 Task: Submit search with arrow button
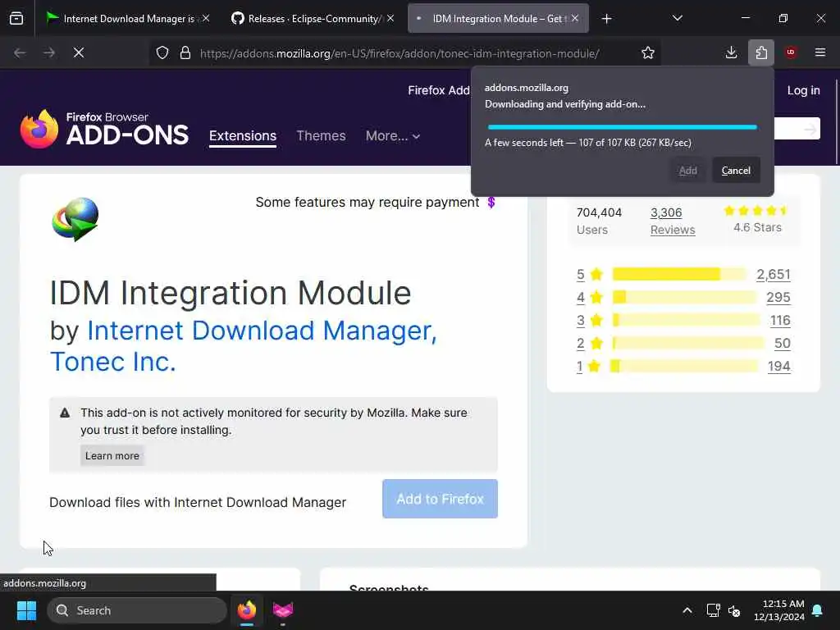810,129
